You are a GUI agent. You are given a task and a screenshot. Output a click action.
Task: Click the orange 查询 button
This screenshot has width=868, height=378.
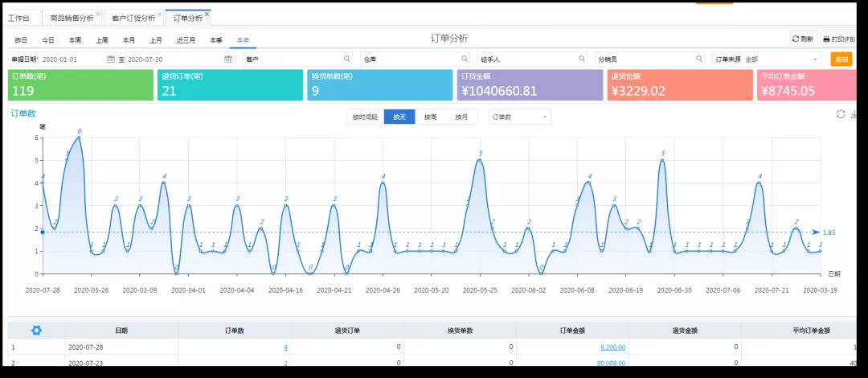click(x=841, y=59)
